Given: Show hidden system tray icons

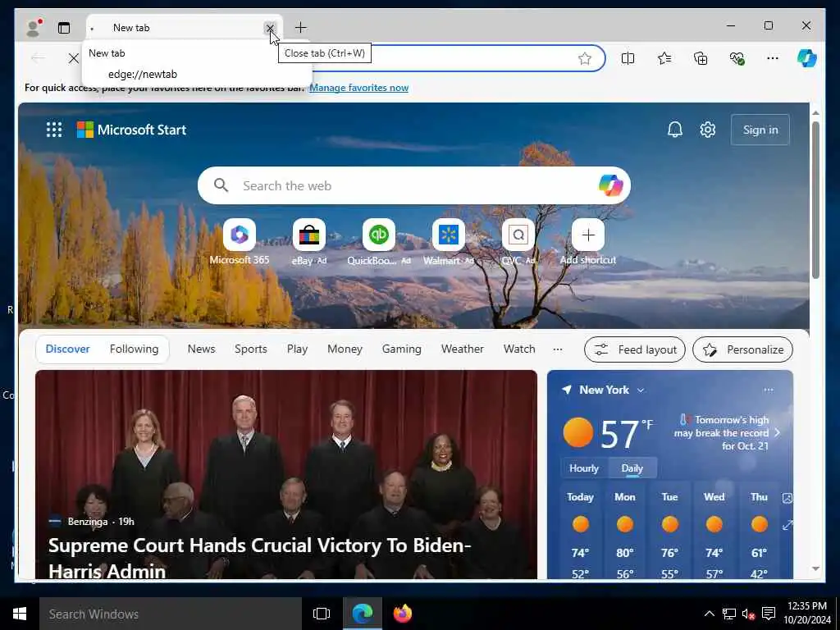Looking at the screenshot, I should 709,614.
